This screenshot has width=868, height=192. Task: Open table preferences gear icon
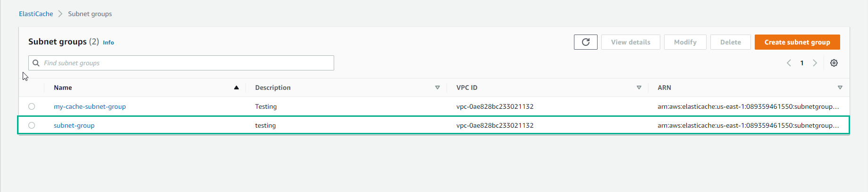click(x=834, y=63)
